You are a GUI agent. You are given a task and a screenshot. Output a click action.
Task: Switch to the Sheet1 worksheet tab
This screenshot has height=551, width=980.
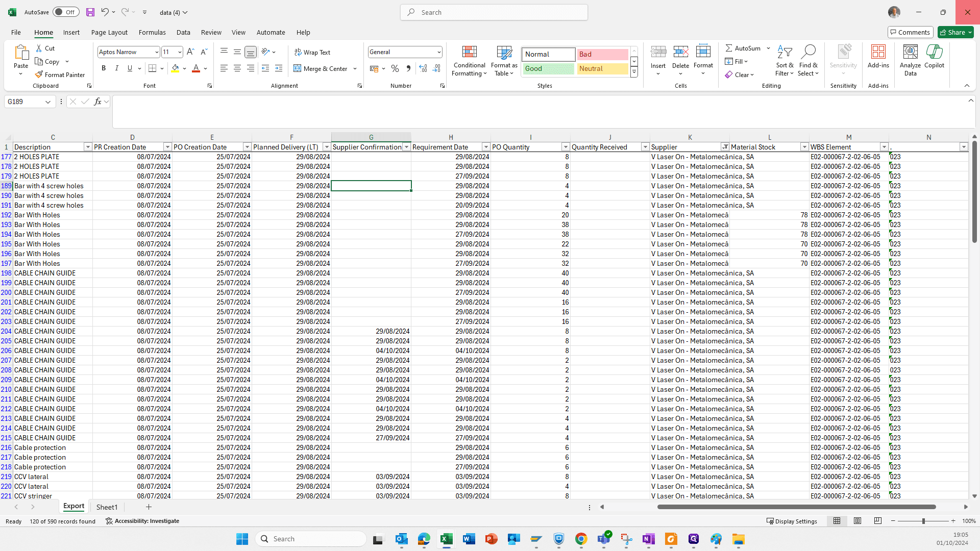point(107,507)
